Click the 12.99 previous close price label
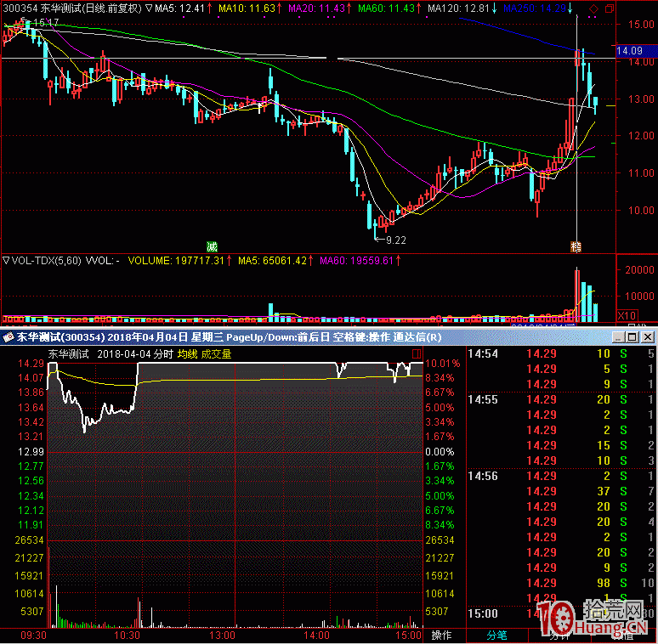 pos(31,451)
